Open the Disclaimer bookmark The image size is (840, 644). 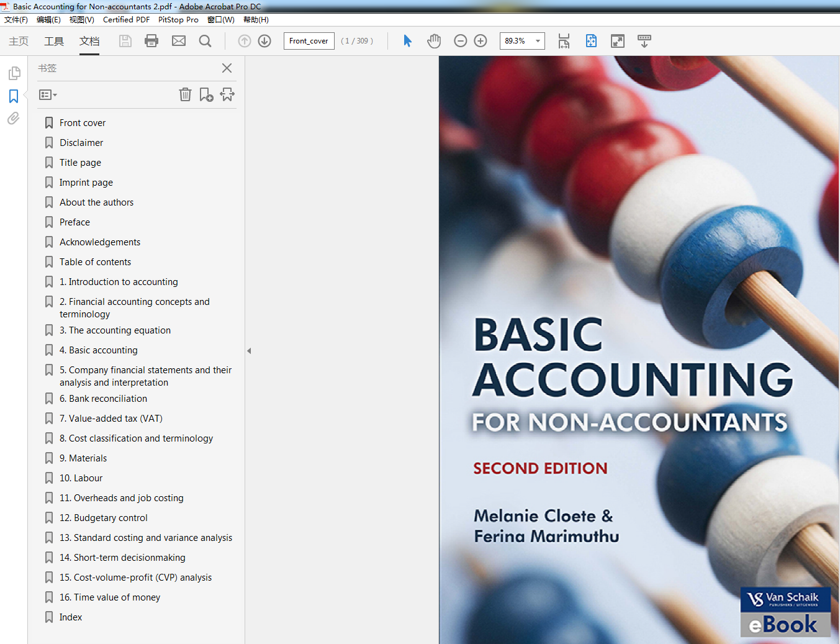click(81, 143)
